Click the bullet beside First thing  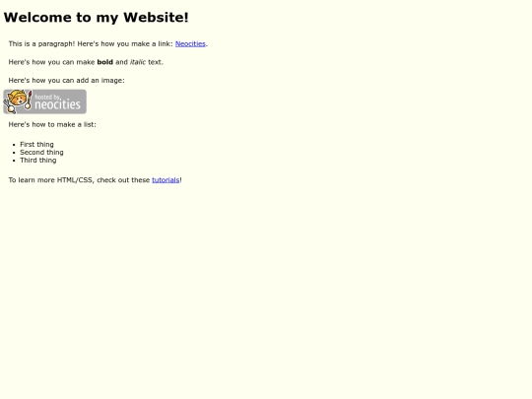click(14, 145)
